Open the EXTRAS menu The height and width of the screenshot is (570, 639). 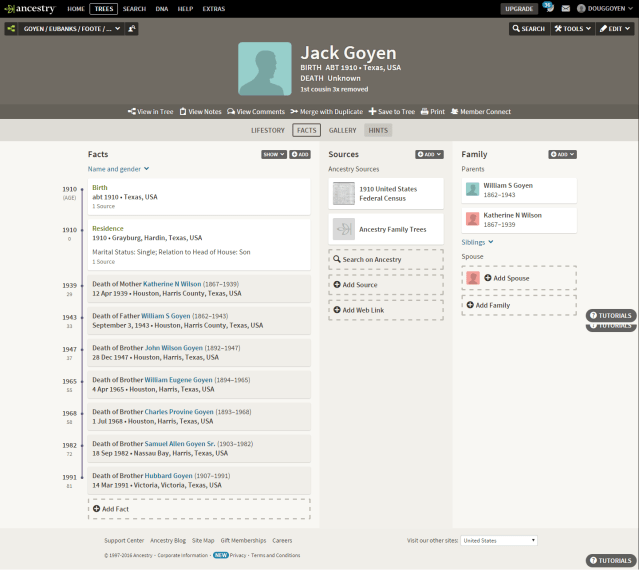tap(214, 9)
